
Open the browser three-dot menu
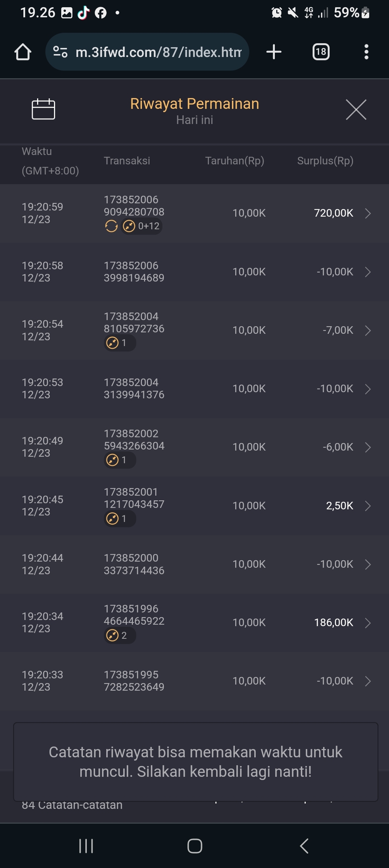(366, 52)
